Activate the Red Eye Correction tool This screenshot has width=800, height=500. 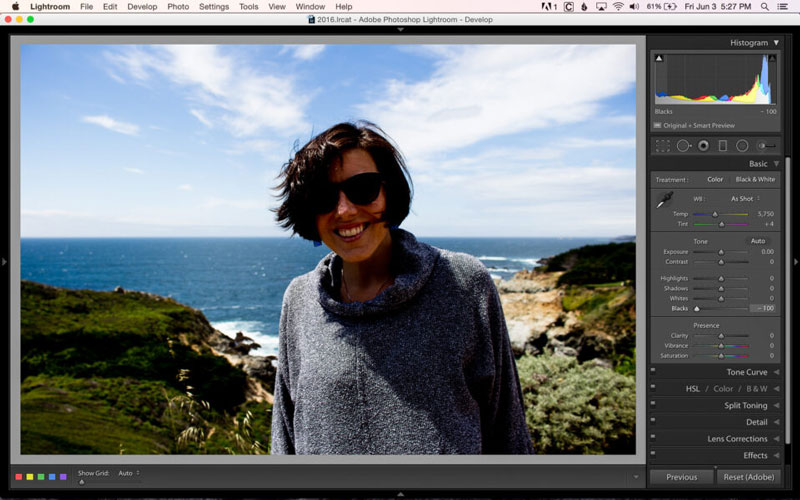(x=703, y=146)
